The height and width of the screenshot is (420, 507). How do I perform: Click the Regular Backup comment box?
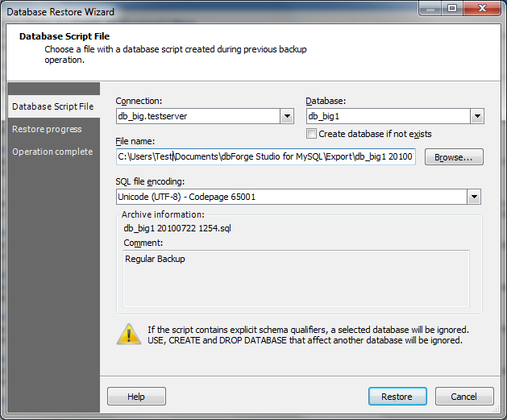296,278
